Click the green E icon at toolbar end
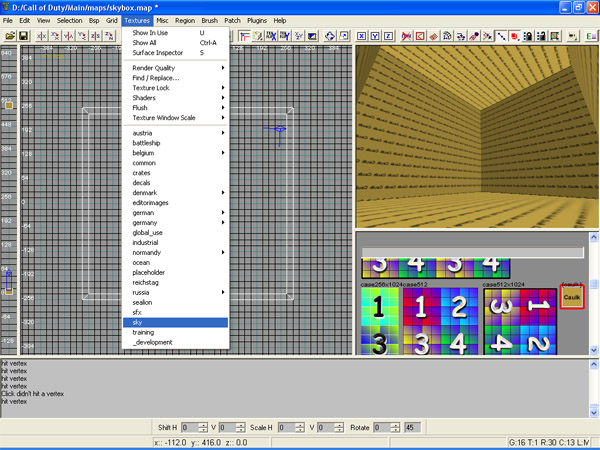The width and height of the screenshot is (600, 450). point(591,36)
